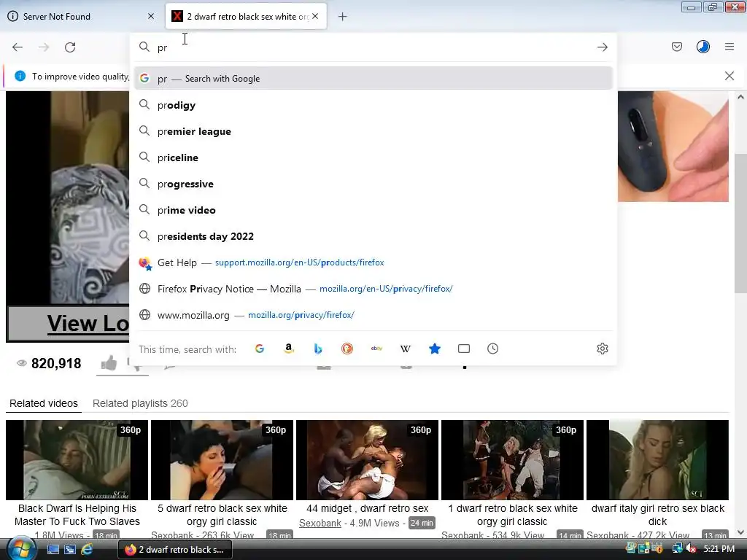
Task: Open the Firefox hamburger menu
Action: pos(729,47)
